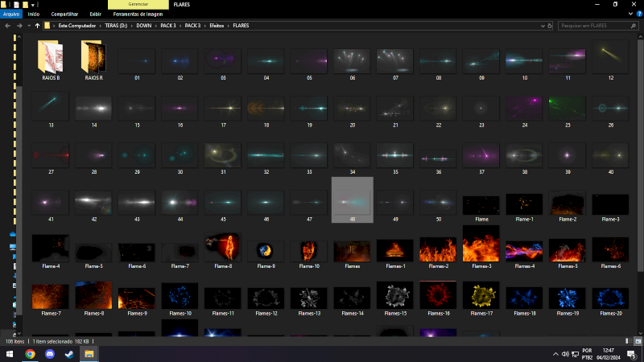Click the Pesquisar em FLARES search box
This screenshot has width=644, height=362.
(594, 26)
